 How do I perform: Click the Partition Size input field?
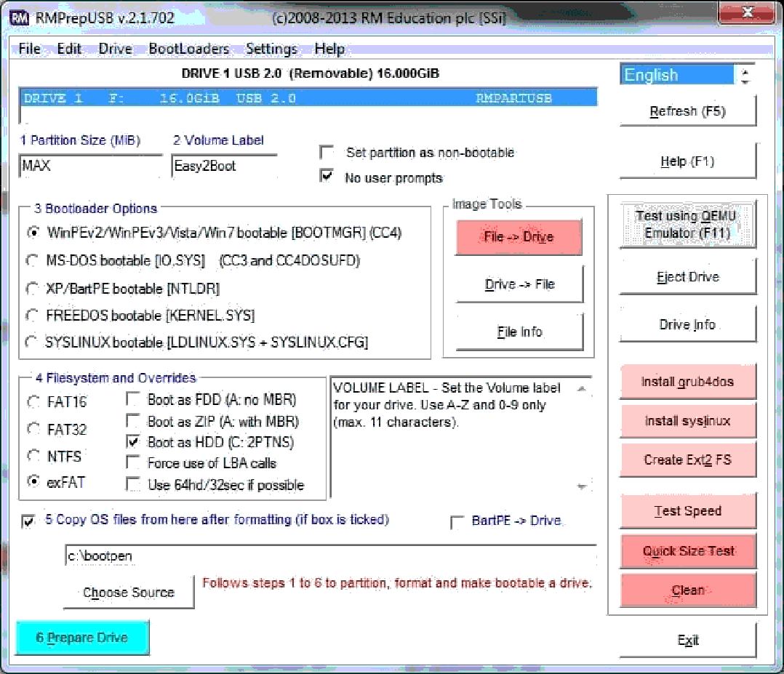click(x=90, y=166)
